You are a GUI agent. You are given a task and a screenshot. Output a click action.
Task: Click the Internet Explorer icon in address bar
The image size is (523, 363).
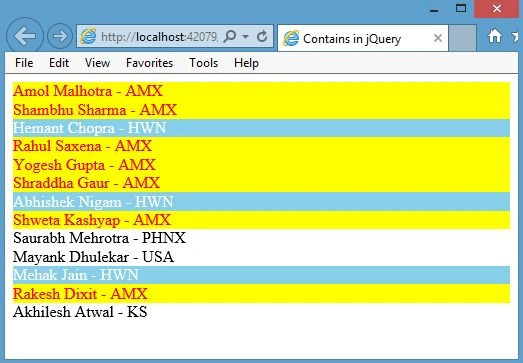[88, 36]
